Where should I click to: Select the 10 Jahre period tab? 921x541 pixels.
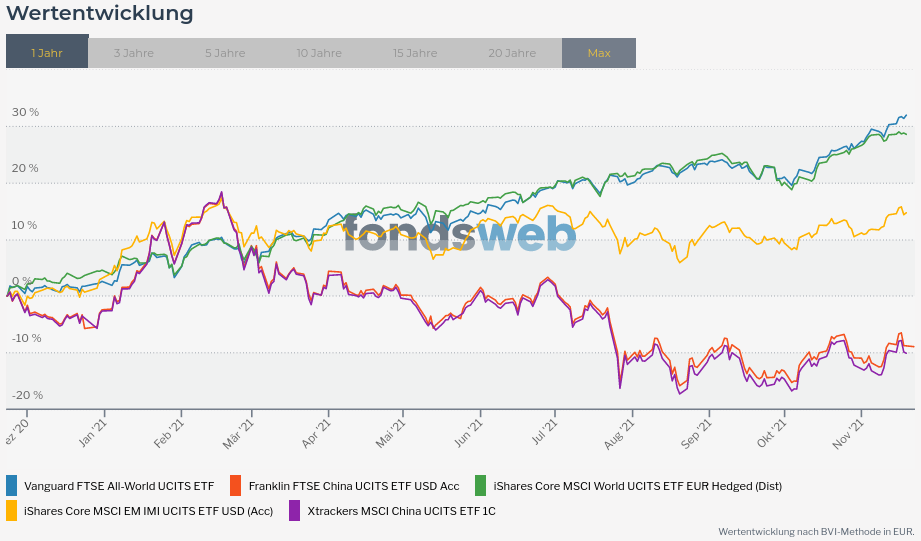point(319,53)
